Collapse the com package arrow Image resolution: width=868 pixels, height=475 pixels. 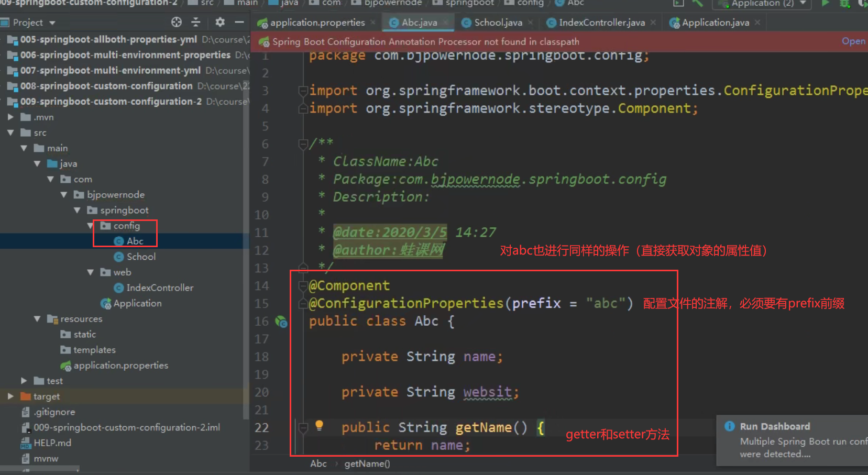coord(51,179)
